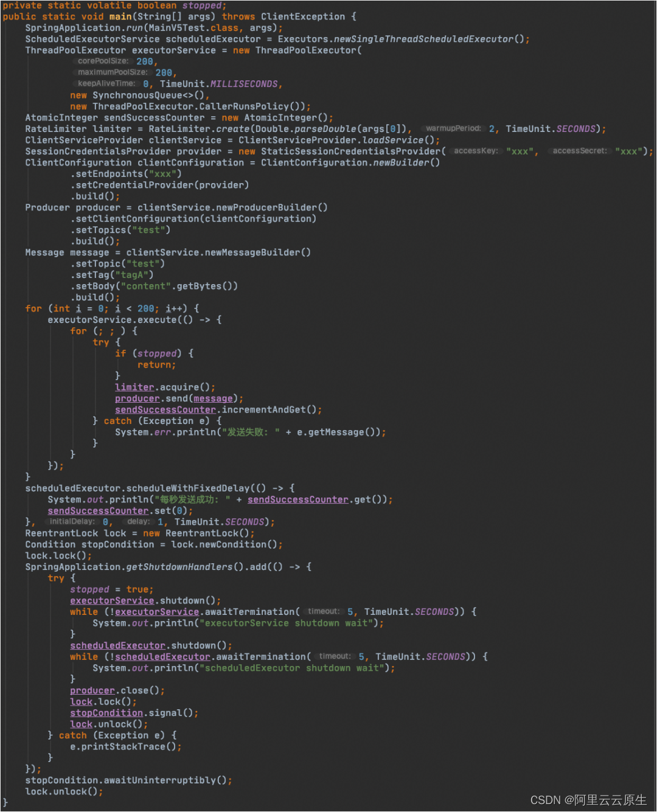The image size is (657, 812).
Task: Click 'executorService.awaitTermination' in while condition
Action: (205, 612)
